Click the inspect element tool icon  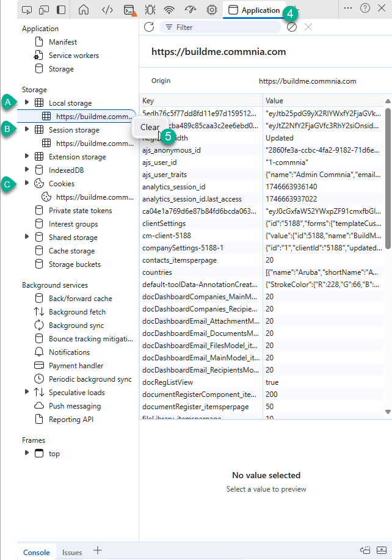pyautogui.click(x=26, y=9)
